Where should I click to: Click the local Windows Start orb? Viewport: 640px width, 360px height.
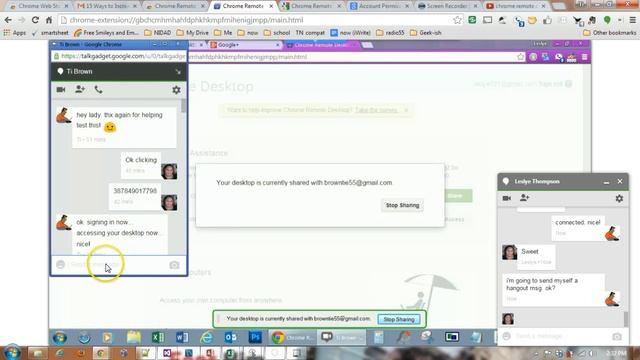pos(11,353)
